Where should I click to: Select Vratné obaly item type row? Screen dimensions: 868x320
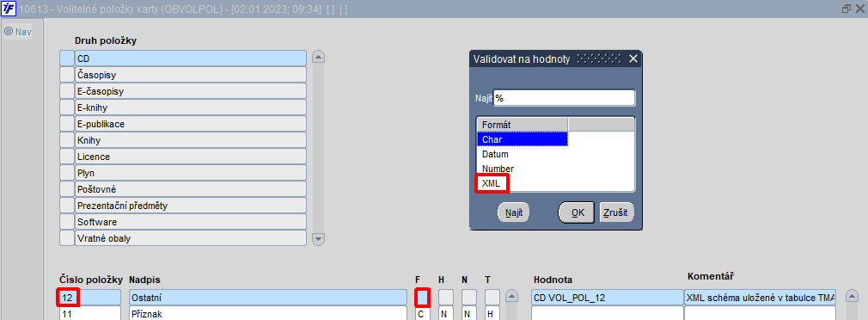[191, 238]
